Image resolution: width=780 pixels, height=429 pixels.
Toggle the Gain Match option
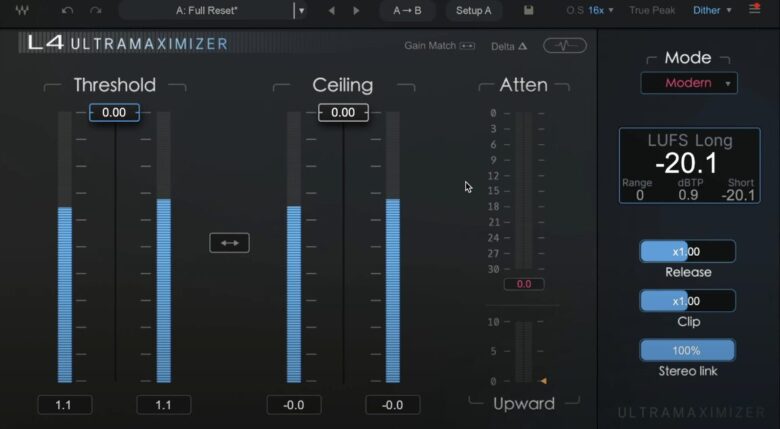439,46
